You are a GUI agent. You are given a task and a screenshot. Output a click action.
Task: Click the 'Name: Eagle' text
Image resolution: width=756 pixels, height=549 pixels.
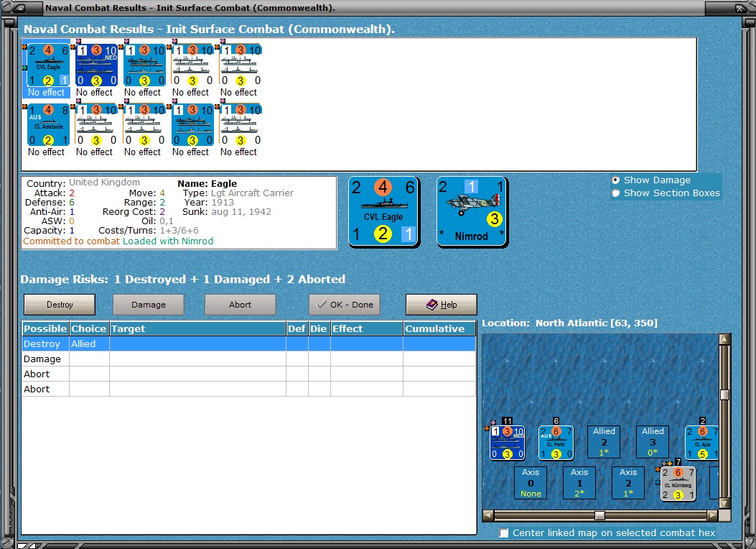click(207, 184)
